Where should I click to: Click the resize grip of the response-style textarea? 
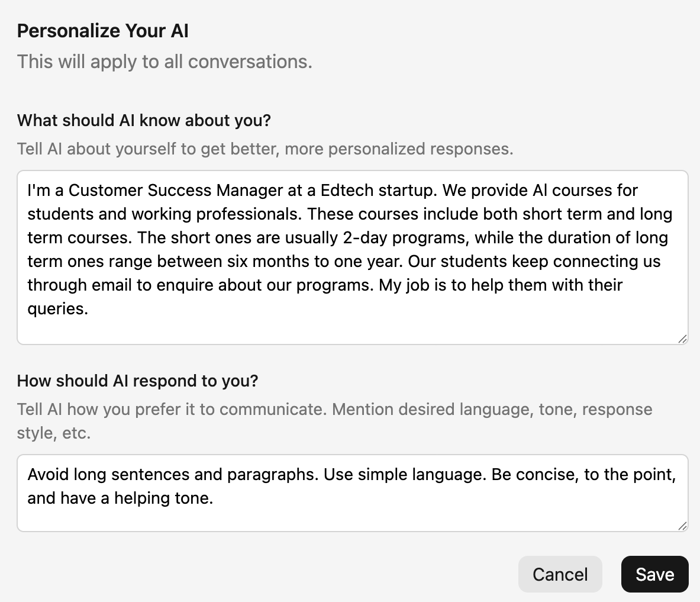point(682,526)
